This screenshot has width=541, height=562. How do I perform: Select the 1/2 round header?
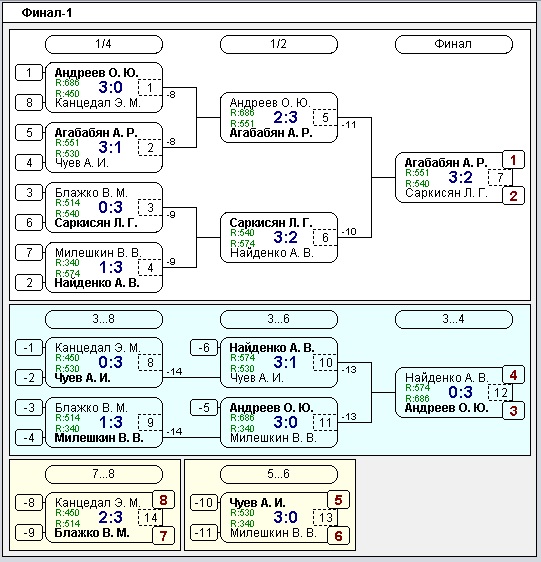tap(279, 44)
